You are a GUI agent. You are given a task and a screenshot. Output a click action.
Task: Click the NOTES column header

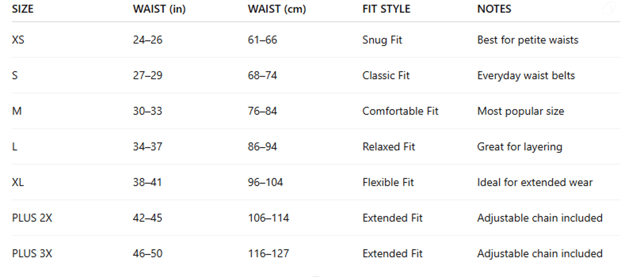pos(494,9)
